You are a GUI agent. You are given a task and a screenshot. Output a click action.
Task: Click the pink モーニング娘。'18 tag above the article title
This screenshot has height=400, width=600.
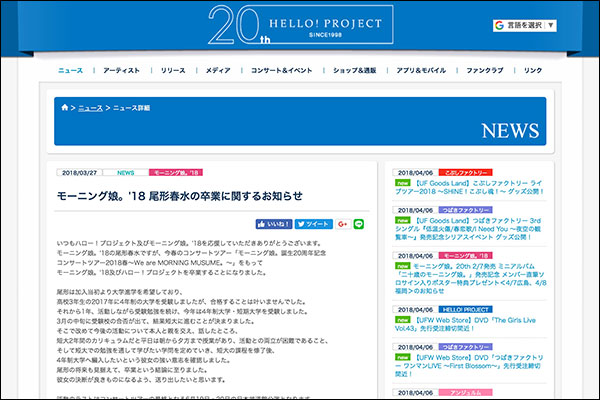click(x=176, y=172)
